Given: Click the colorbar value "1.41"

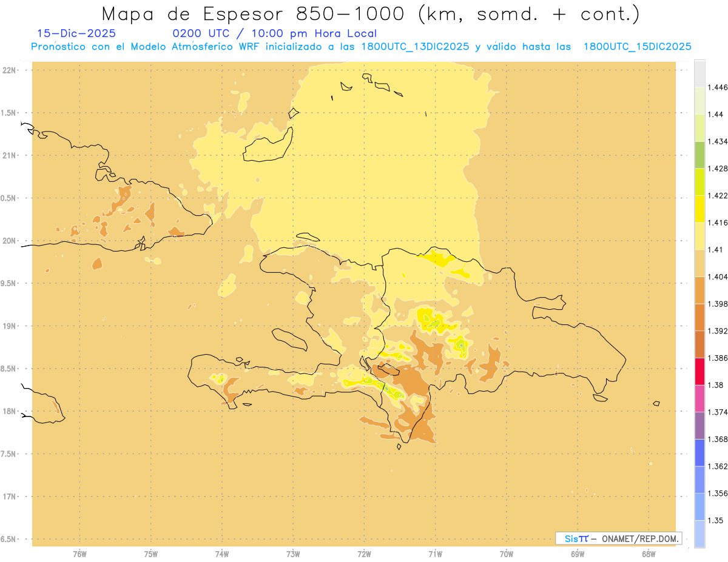Looking at the screenshot, I should tap(716, 250).
